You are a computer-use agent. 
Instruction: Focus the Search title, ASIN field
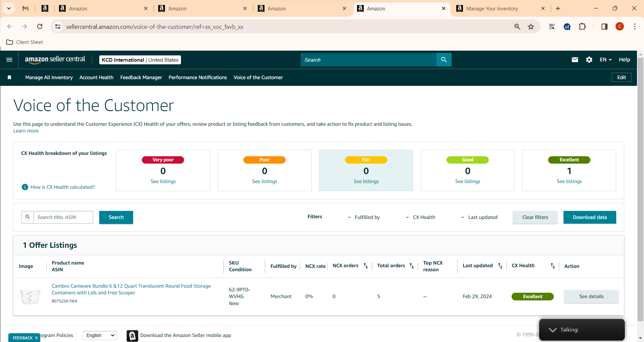point(63,217)
